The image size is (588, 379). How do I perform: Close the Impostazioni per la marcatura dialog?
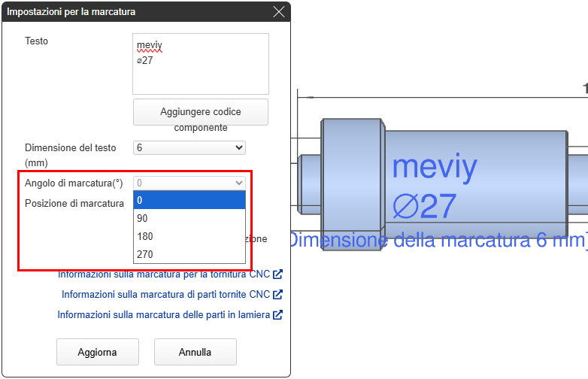click(279, 12)
